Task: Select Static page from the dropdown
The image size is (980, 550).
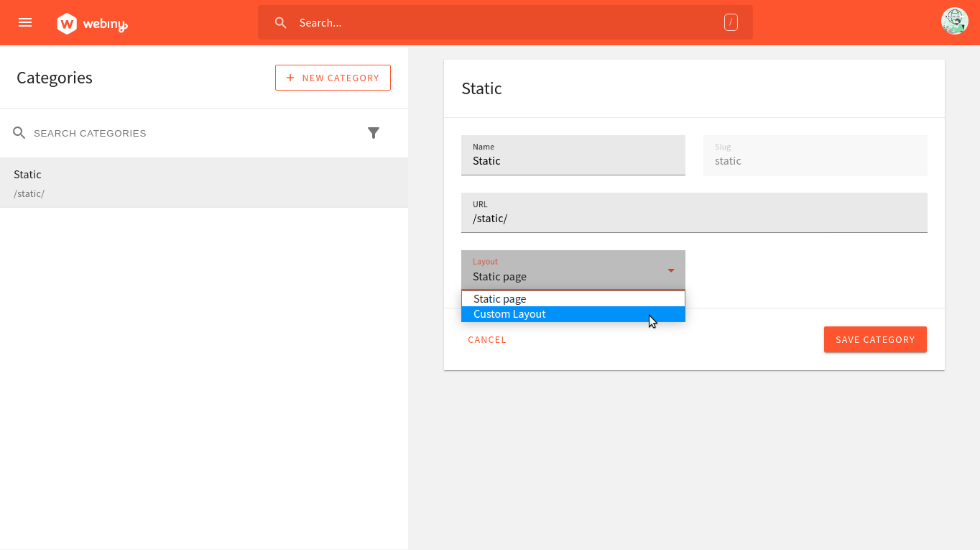Action: [499, 298]
